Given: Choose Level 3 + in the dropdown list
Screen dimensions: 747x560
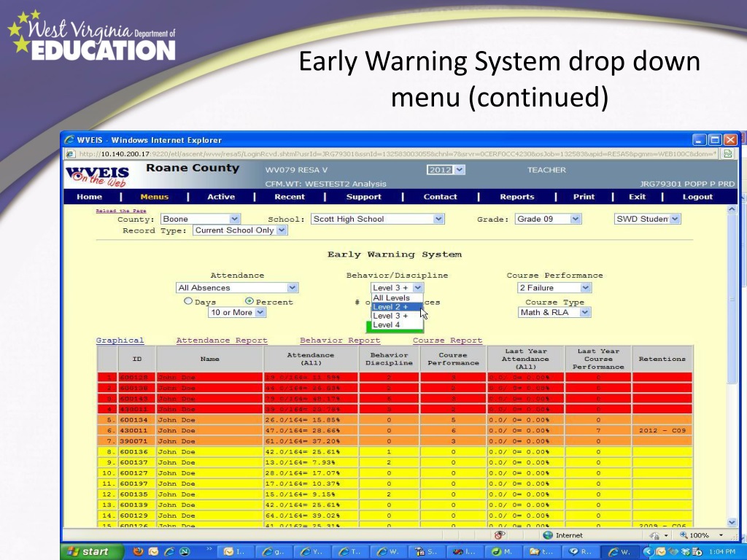Looking at the screenshot, I should (397, 316).
